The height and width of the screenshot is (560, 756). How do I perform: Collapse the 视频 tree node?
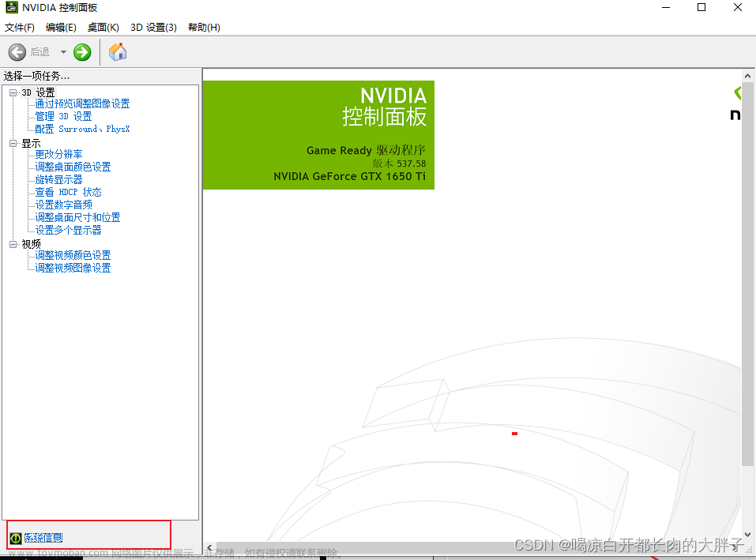pyautogui.click(x=13, y=244)
